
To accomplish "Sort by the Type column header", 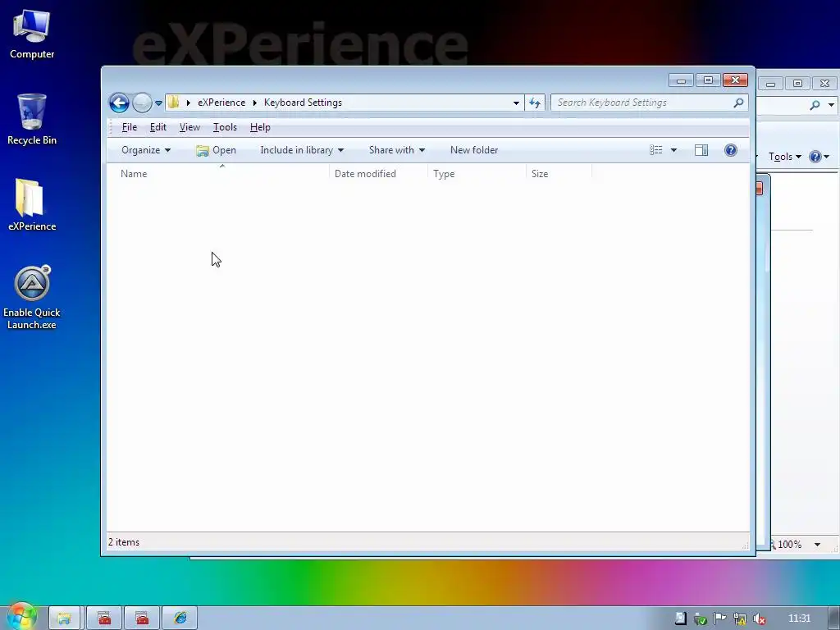I will [x=477, y=174].
